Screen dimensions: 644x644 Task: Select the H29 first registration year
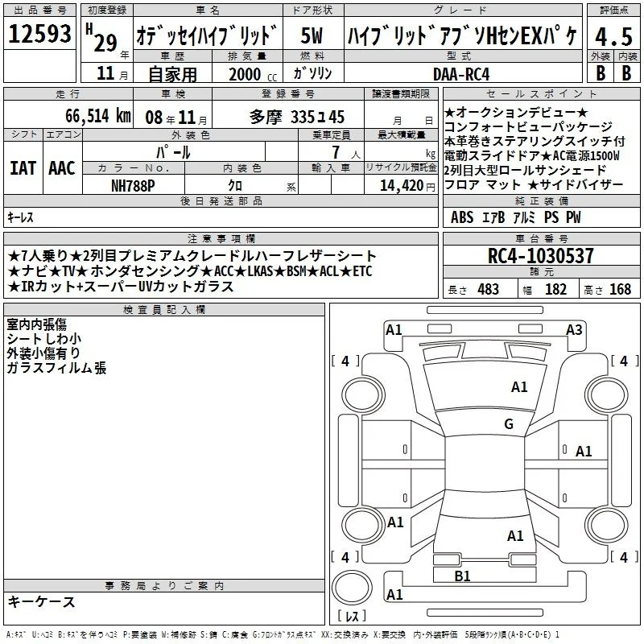point(101,38)
